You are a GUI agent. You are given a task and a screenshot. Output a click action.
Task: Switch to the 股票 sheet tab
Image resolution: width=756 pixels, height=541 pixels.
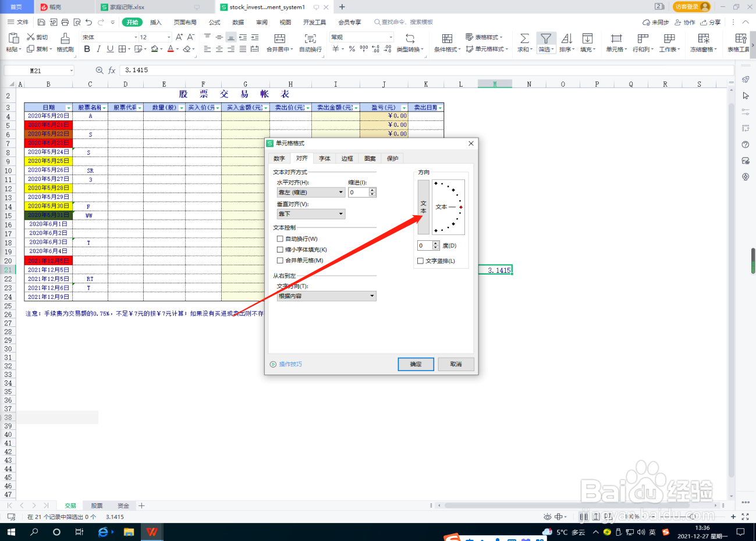click(97, 506)
